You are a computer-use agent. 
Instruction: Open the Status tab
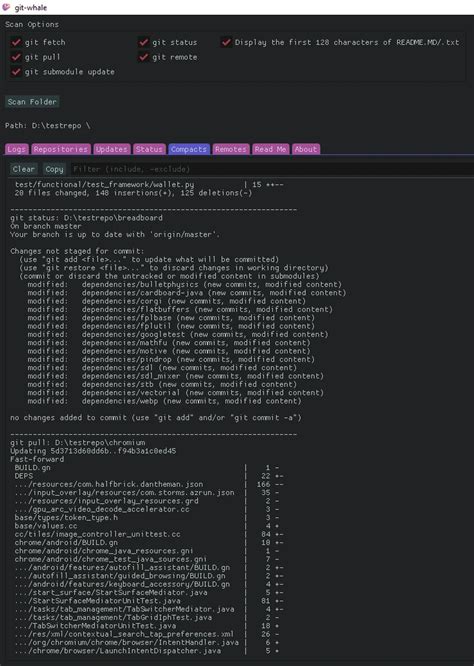[149, 149]
